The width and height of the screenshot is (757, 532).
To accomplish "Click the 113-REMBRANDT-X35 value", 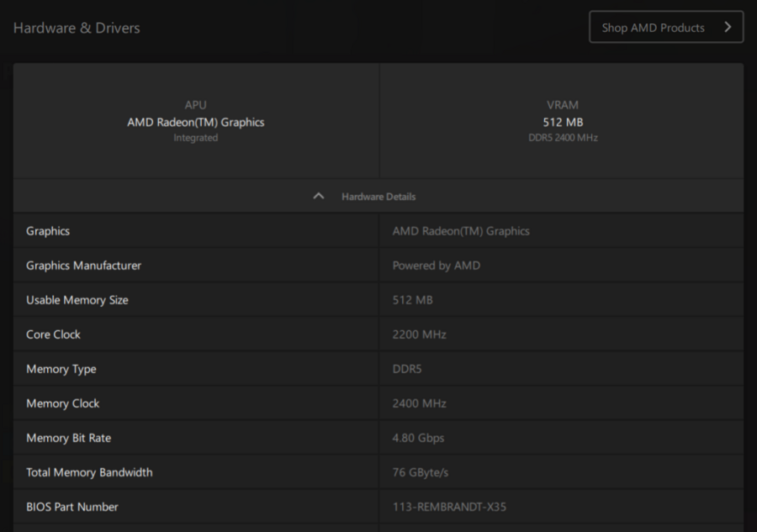I will click(449, 507).
